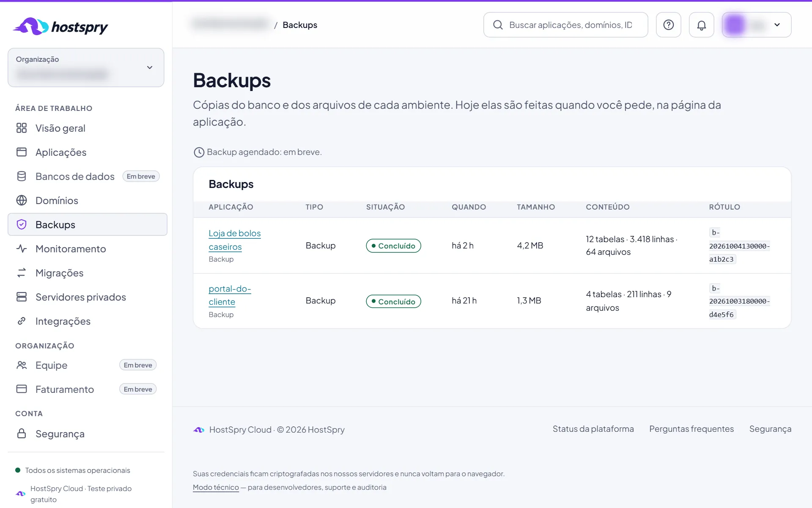Click the Bancos de dados cylinder icon
812x508 pixels.
(22, 176)
